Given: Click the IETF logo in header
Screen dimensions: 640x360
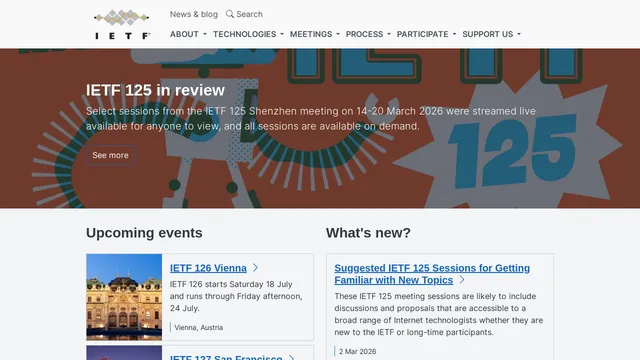Looking at the screenshot, I should [122, 24].
